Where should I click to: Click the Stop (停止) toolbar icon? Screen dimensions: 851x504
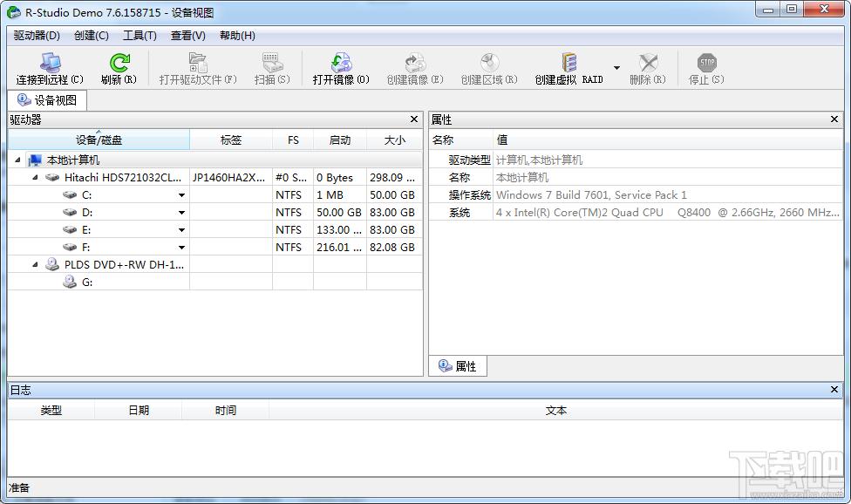point(706,63)
